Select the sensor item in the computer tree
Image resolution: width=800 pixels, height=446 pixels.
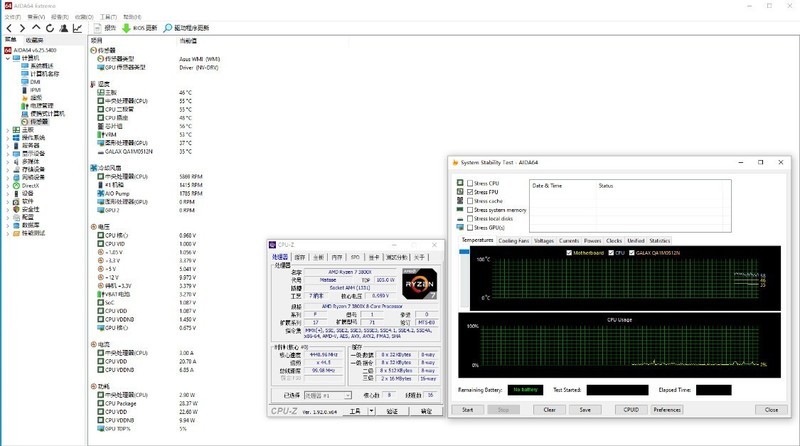tap(39, 121)
